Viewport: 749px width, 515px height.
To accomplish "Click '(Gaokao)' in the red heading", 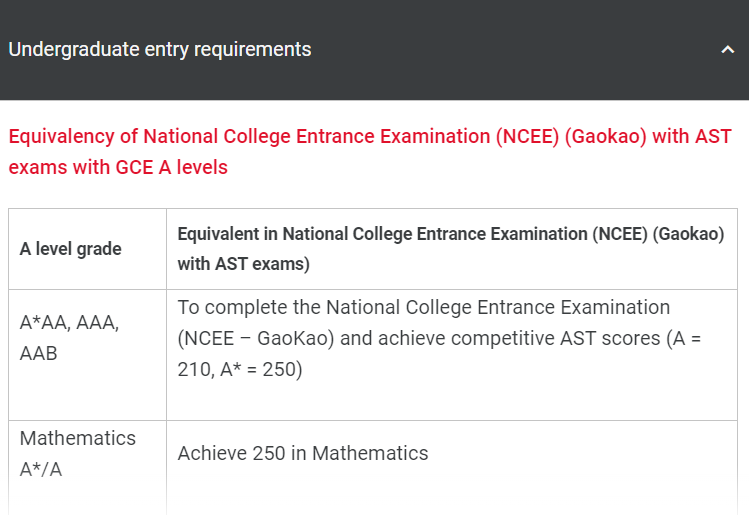I will tap(606, 137).
